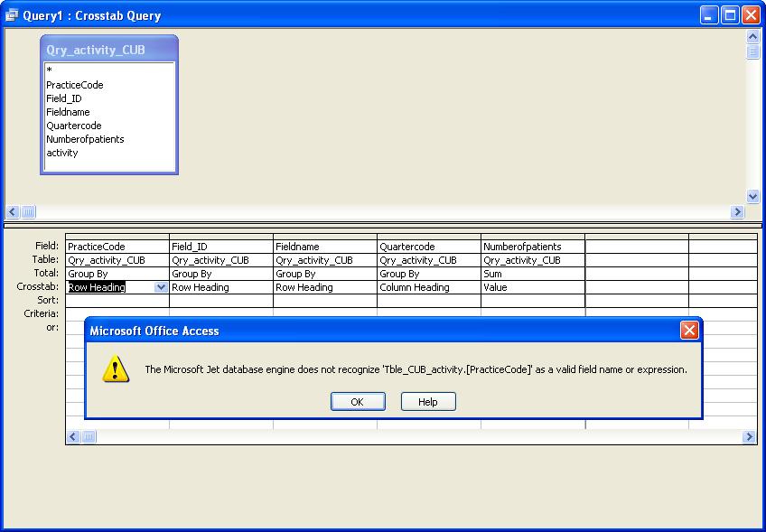Click the Column Heading cell under Quartercode
Viewport: 766px width, 532px height.
429,287
